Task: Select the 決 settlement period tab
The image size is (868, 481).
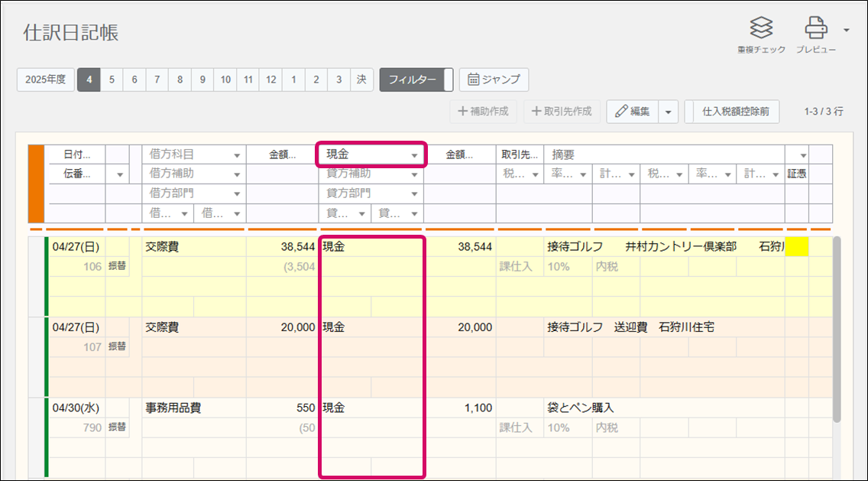Action: 361,80
